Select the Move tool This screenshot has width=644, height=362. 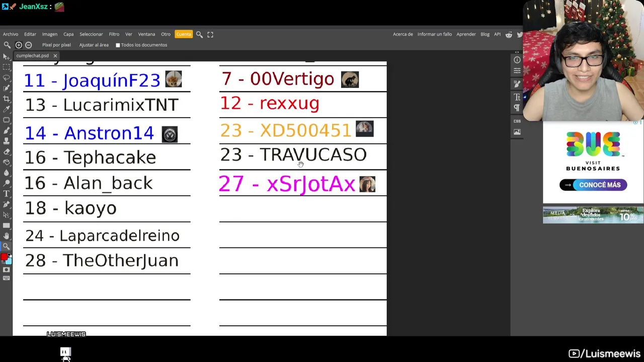click(7, 56)
